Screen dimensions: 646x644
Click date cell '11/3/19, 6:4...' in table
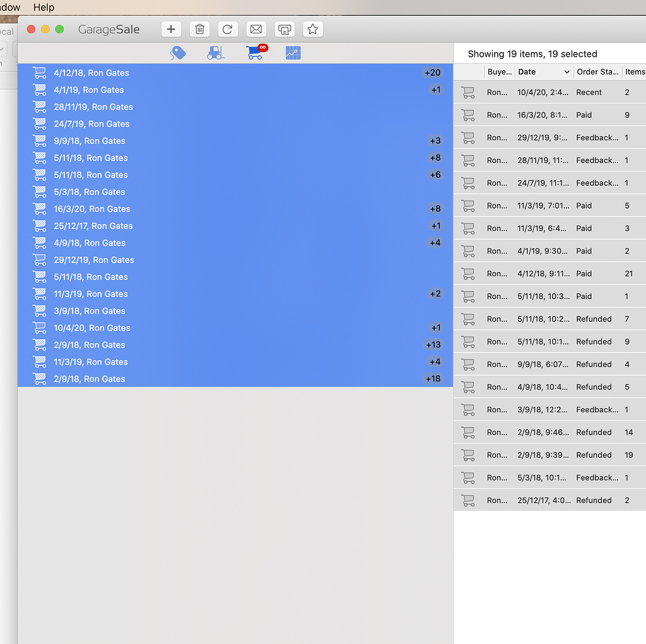[542, 228]
